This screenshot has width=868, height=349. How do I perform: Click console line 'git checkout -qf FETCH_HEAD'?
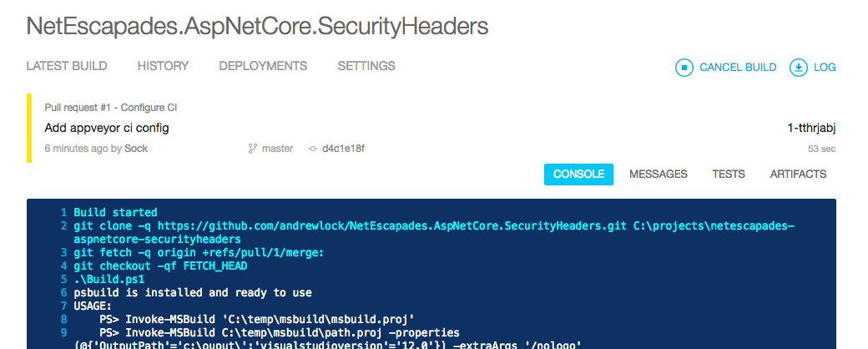160,266
